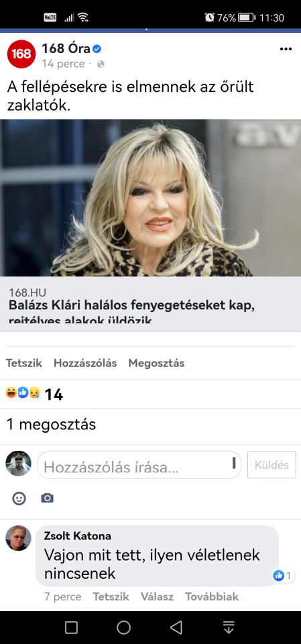The width and height of the screenshot is (301, 644).
Task: Tap the 168 Óra red page logo
Action: pos(21,54)
